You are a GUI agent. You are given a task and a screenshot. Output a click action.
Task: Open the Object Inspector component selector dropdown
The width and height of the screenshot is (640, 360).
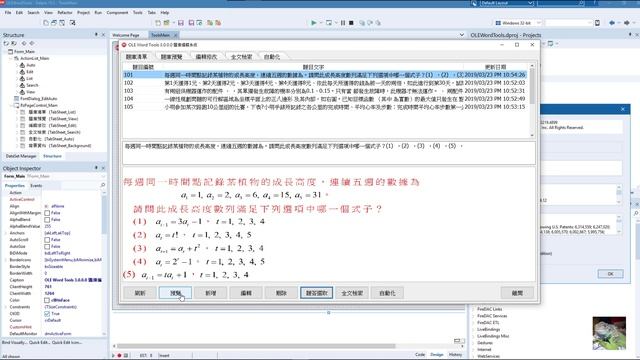pyautogui.click(x=102, y=176)
